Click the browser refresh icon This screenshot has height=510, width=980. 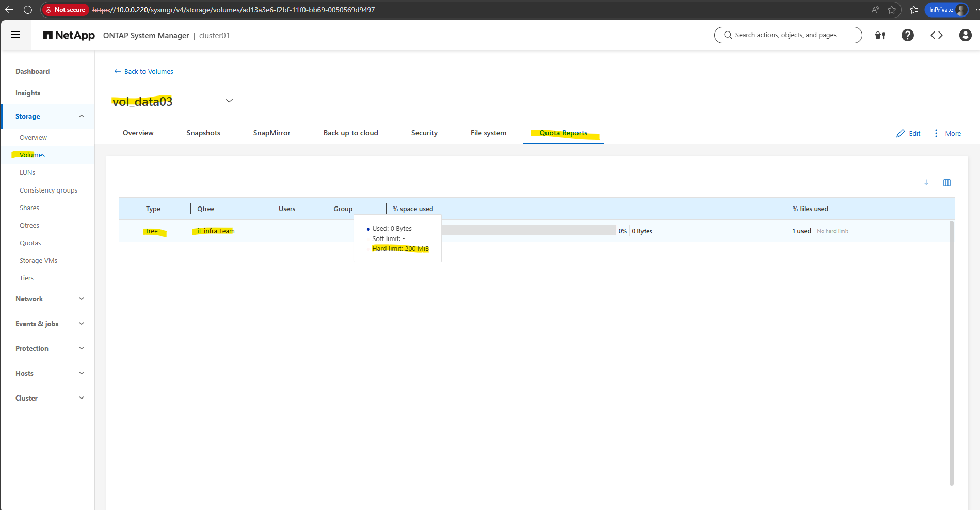pyautogui.click(x=28, y=10)
